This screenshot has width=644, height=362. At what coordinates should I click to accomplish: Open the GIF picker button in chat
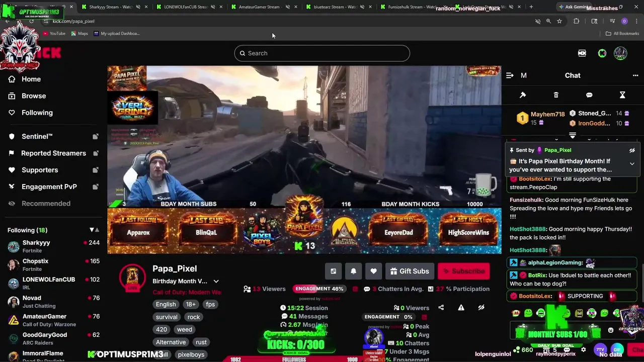pos(617,349)
